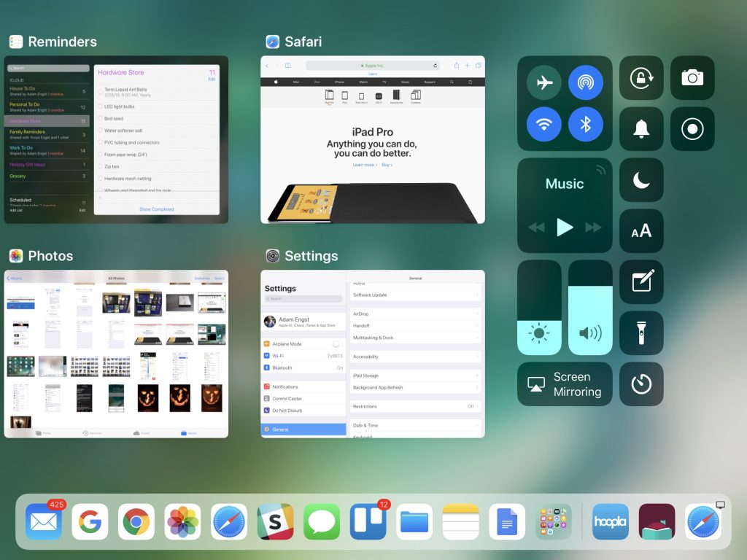Toggle AirDrop in Control Center

coord(586,82)
